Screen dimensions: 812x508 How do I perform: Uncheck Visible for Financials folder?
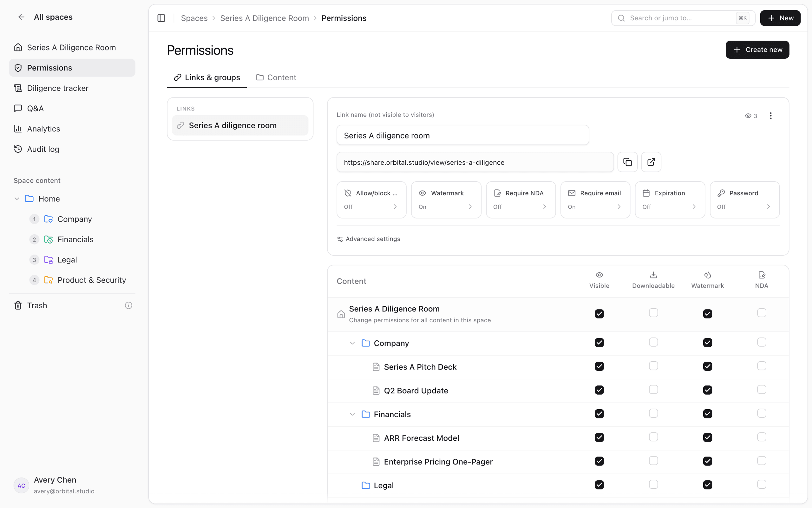click(599, 414)
